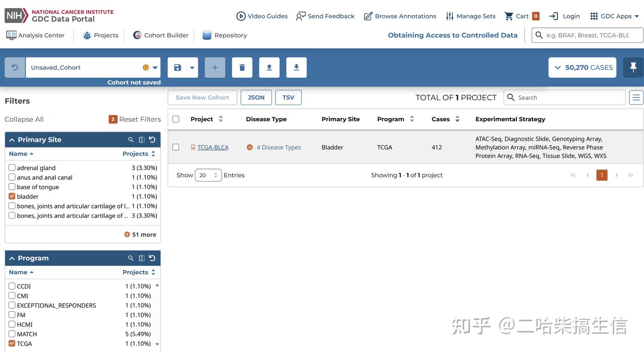Open Obtaining Access to Controlled Data link
This screenshot has height=352, width=644.
[x=453, y=35]
